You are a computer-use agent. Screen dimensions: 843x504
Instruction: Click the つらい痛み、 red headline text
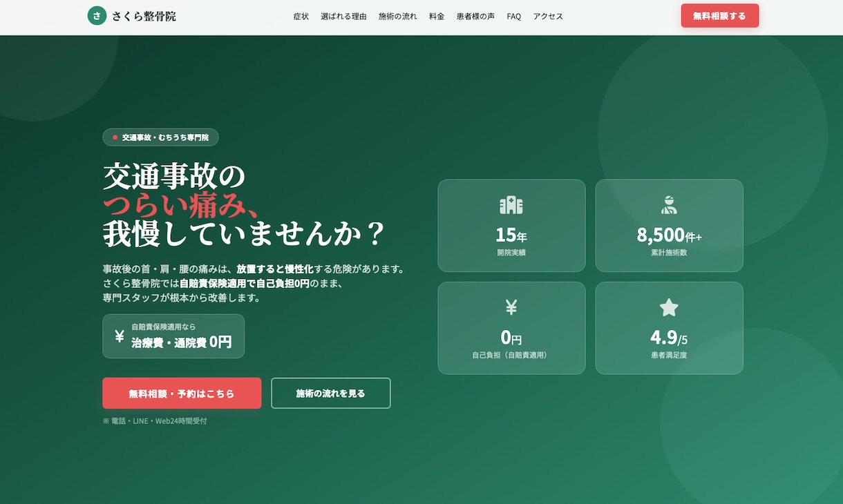(x=182, y=206)
